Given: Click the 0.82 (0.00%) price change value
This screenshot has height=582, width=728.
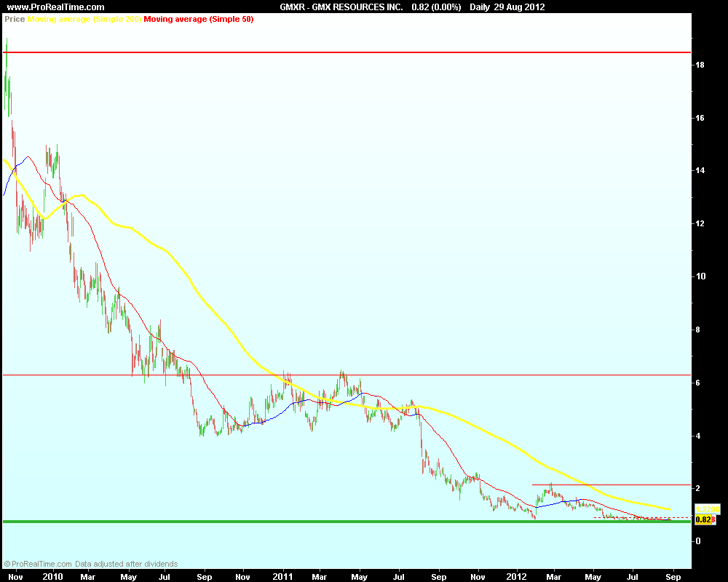Looking at the screenshot, I should (436, 7).
